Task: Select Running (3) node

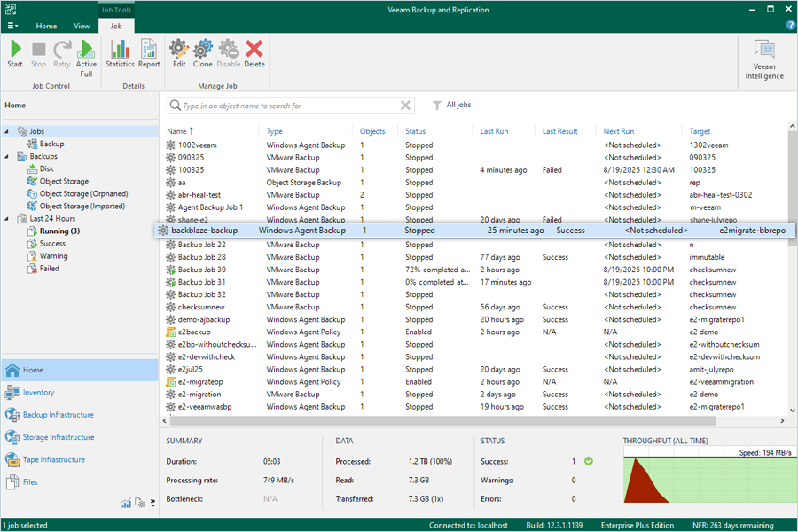Action: click(x=54, y=231)
